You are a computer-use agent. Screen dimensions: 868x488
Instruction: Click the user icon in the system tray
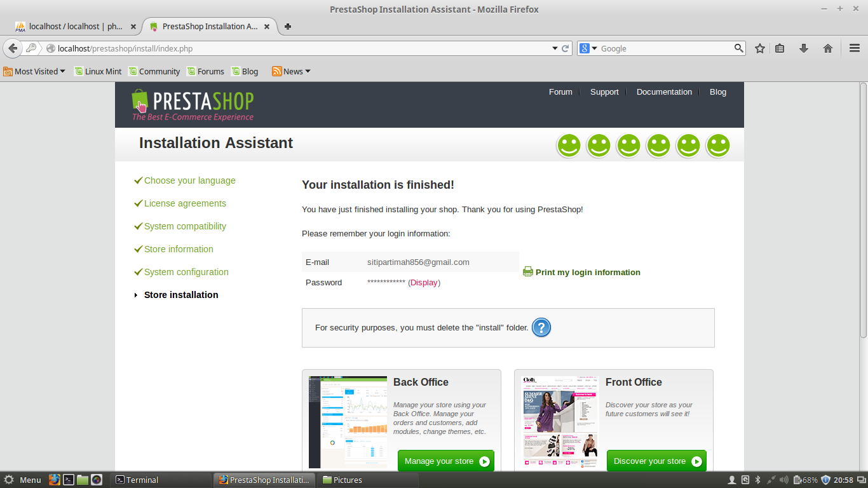coord(732,480)
